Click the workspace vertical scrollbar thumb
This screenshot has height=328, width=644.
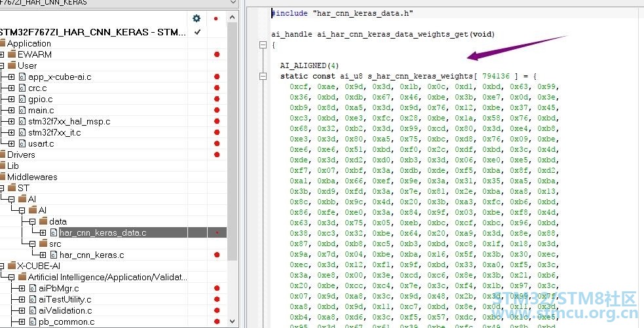coord(232,141)
